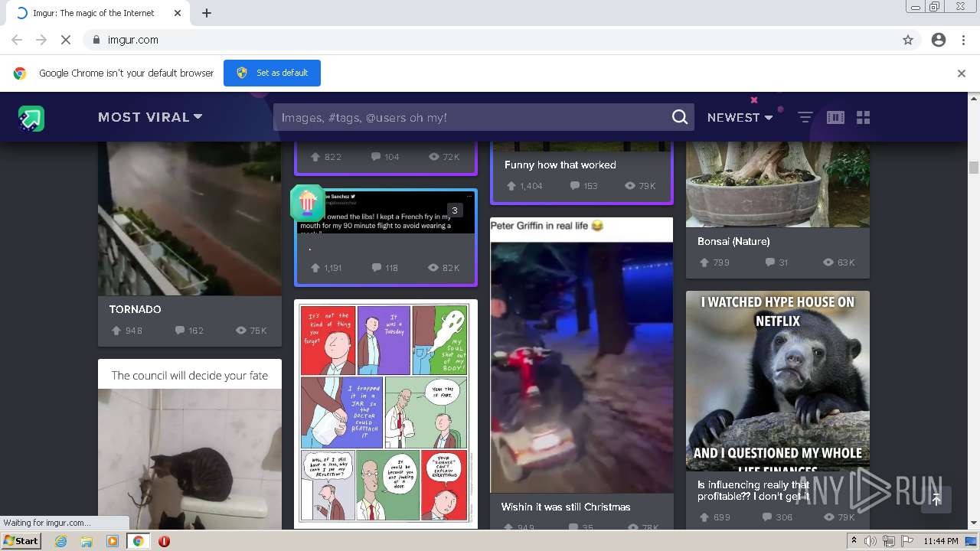Screen dimensions: 980x551
Task: Click upvote arrow showing 1,191
Action: [x=315, y=268]
